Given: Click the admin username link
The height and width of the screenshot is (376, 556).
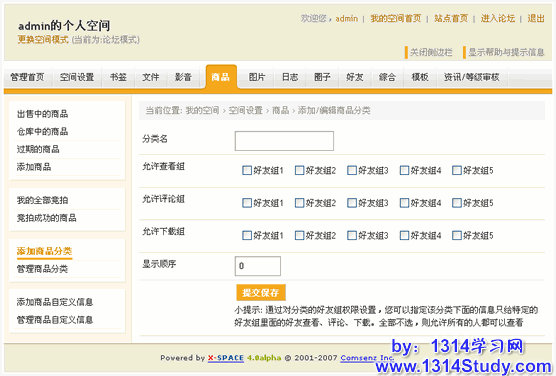Looking at the screenshot, I should pyautogui.click(x=346, y=18).
